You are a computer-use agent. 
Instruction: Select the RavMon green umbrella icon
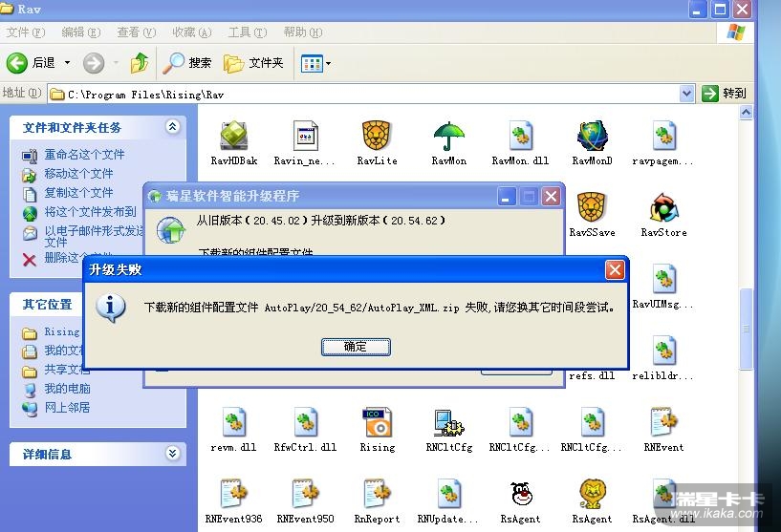tap(448, 136)
